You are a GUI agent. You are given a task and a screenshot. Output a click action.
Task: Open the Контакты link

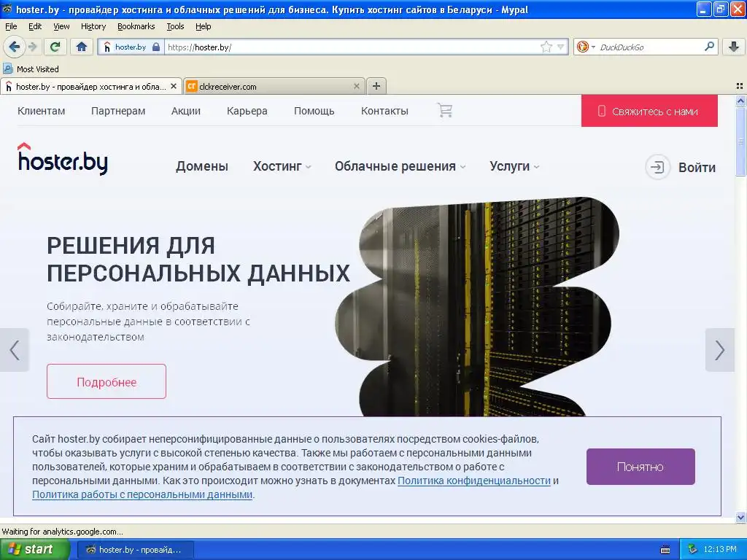click(384, 111)
